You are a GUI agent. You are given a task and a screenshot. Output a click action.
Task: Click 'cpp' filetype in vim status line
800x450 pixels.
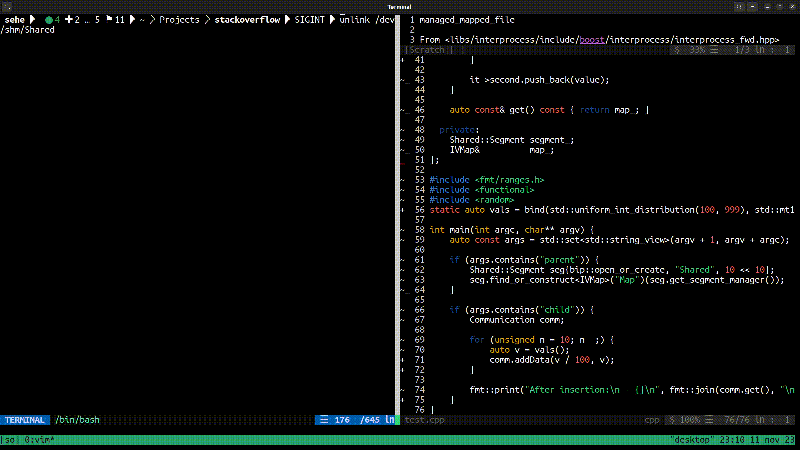point(652,420)
